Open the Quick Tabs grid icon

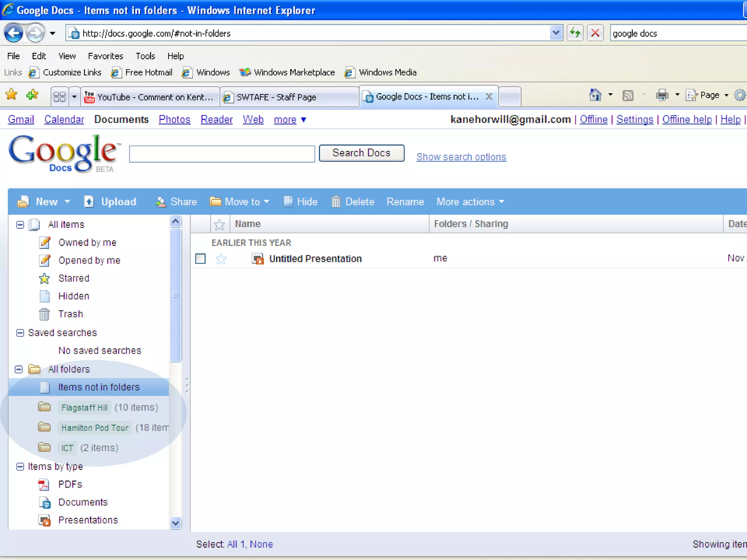pos(59,97)
